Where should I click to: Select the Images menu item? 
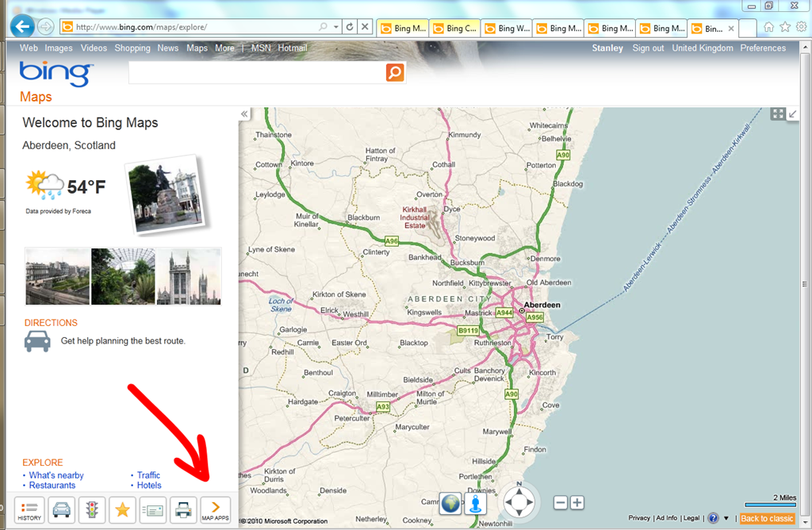point(59,48)
